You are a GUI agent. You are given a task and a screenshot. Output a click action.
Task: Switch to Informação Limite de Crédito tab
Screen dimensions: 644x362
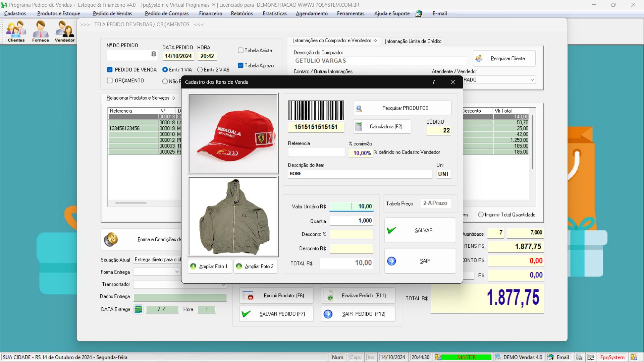(x=413, y=41)
